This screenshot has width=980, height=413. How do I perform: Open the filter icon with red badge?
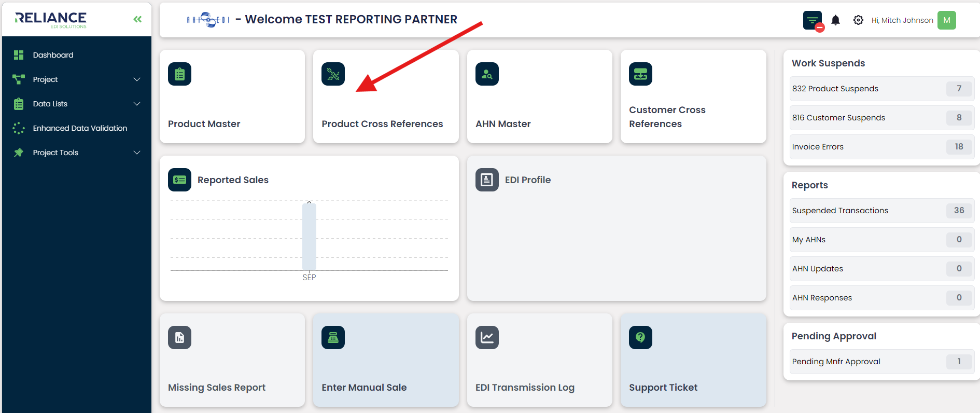pos(813,20)
